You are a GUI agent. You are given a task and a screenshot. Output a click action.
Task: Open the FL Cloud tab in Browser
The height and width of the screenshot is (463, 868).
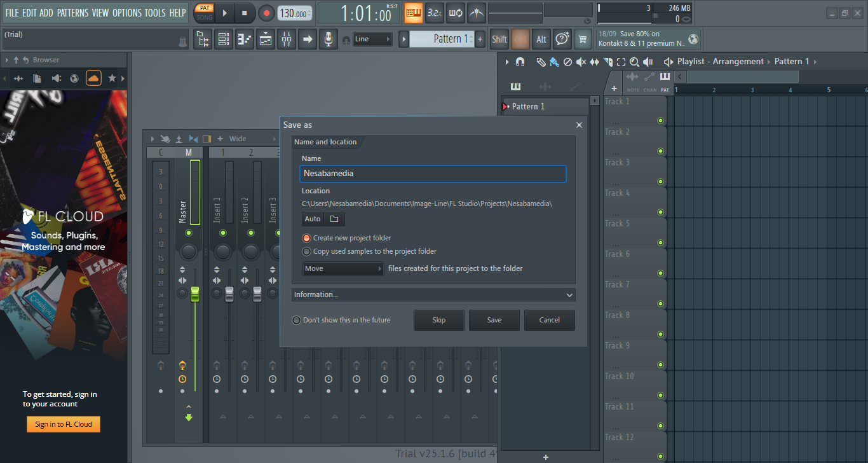click(93, 78)
